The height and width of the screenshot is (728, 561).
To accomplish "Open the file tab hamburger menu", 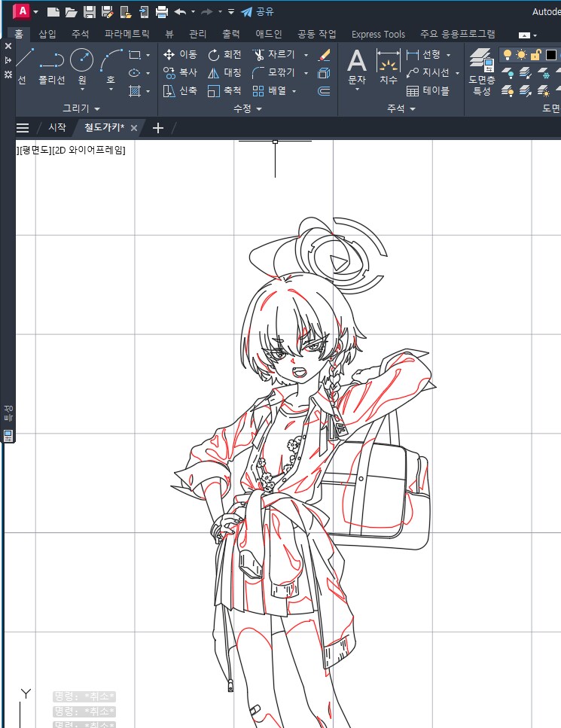I will [x=23, y=128].
